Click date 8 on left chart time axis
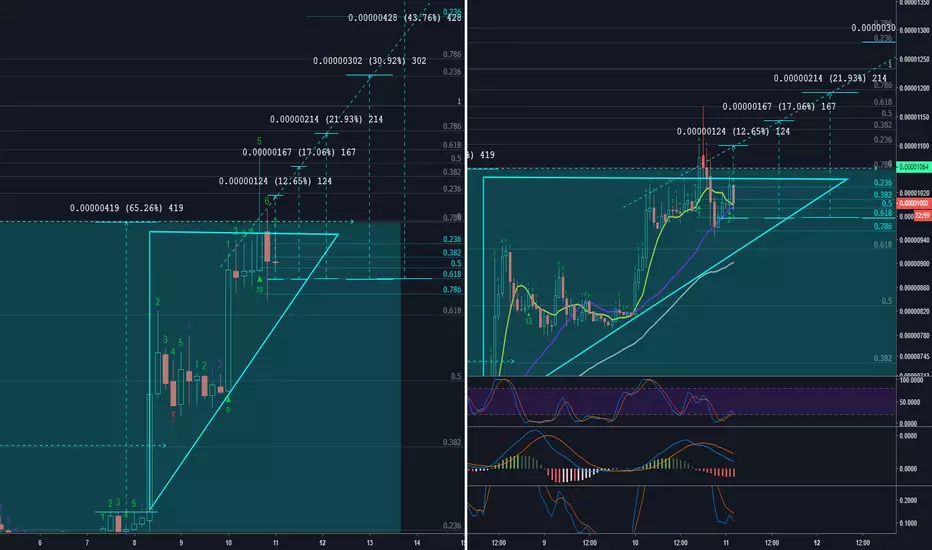The height and width of the screenshot is (550, 932). [x=134, y=543]
